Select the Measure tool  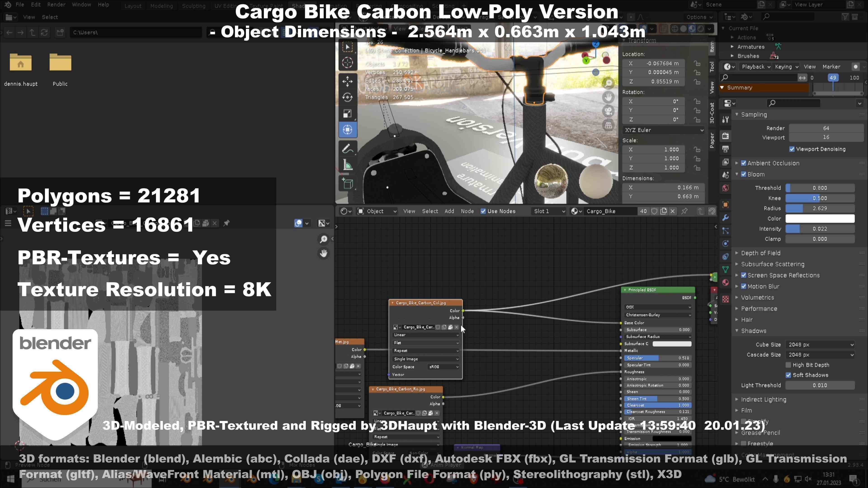pyautogui.click(x=347, y=165)
